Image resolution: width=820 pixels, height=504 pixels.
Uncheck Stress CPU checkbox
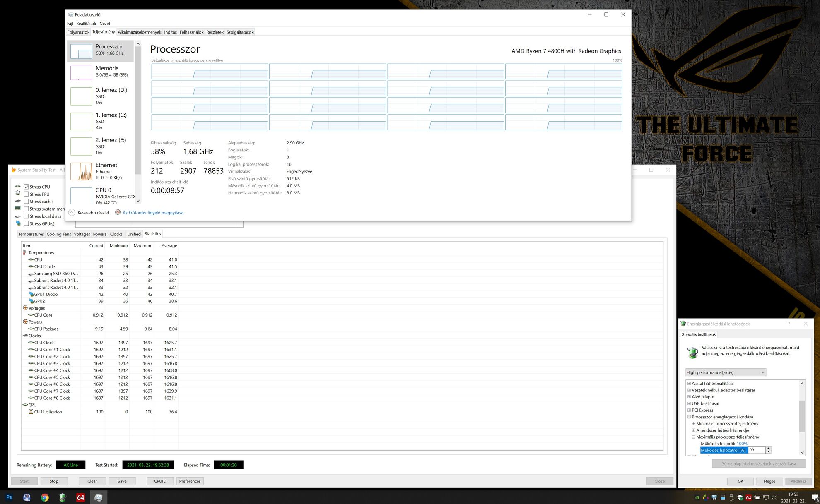[26, 187]
